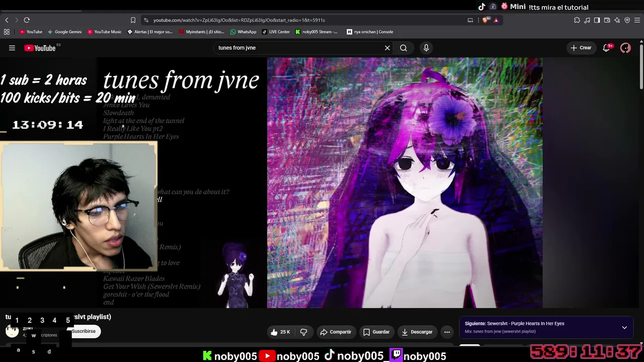Open the media control music note icon
This screenshot has width=644, height=362.
pyautogui.click(x=587, y=20)
